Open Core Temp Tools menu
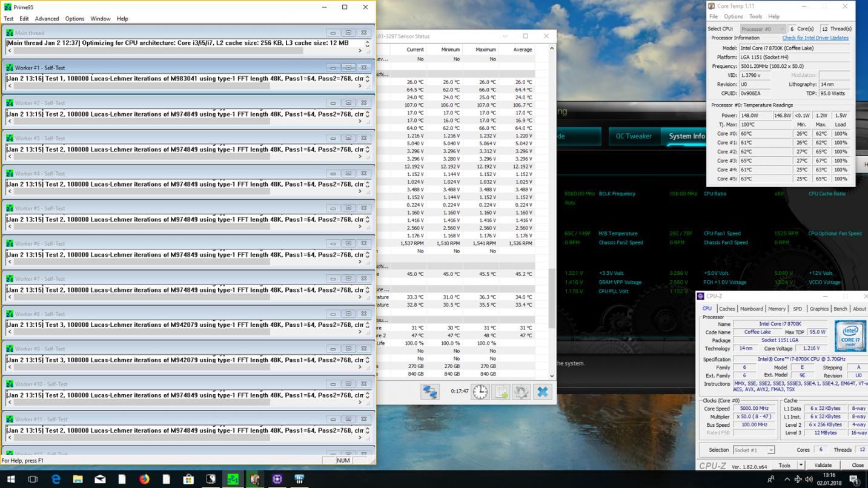 [x=755, y=16]
